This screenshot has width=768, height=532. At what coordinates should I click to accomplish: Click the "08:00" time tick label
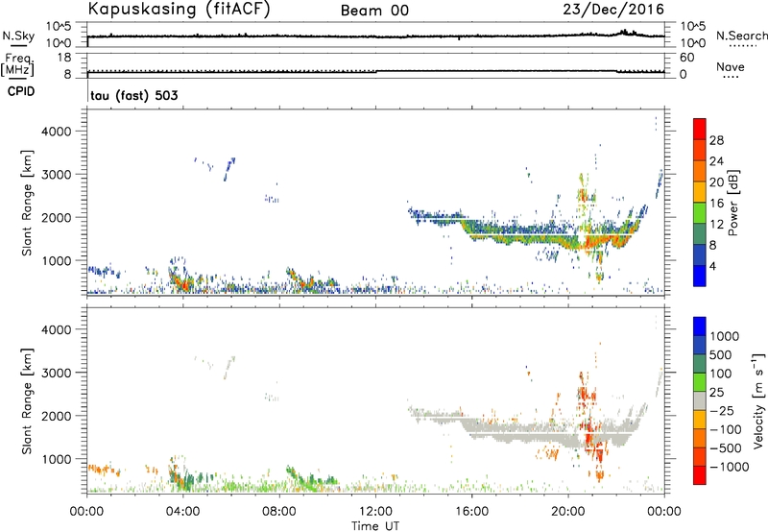click(279, 512)
